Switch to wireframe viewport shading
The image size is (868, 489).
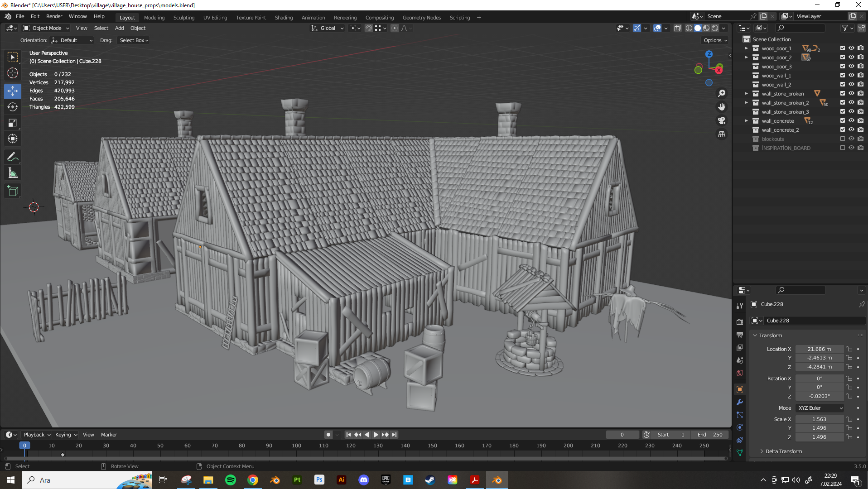pos(689,28)
